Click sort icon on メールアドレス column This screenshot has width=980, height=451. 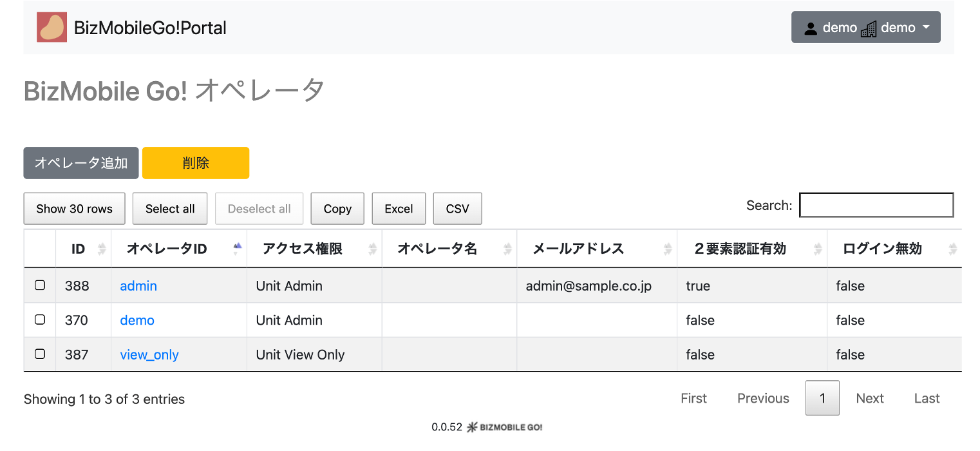coord(668,249)
